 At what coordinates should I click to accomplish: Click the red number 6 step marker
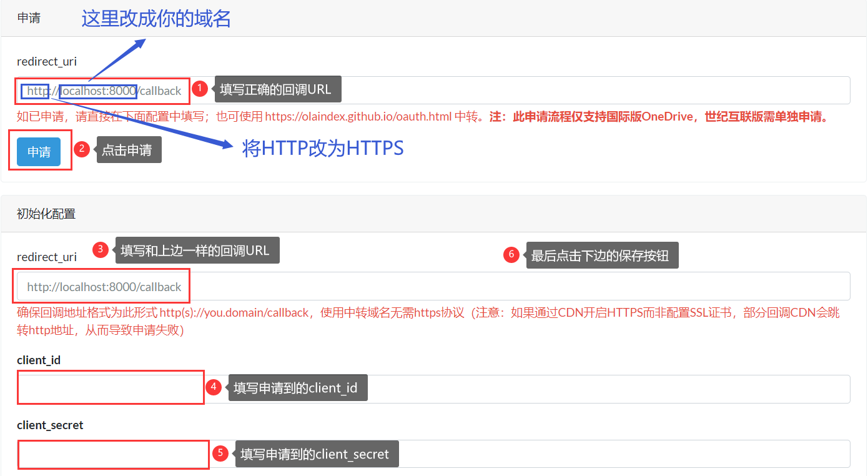click(x=511, y=255)
